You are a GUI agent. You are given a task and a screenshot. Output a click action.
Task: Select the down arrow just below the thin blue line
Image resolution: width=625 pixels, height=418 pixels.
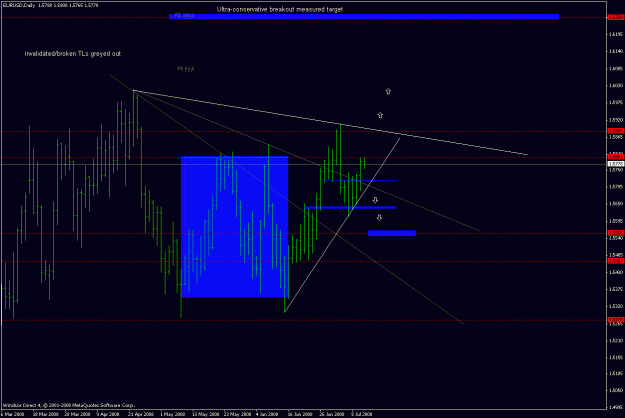[375, 200]
